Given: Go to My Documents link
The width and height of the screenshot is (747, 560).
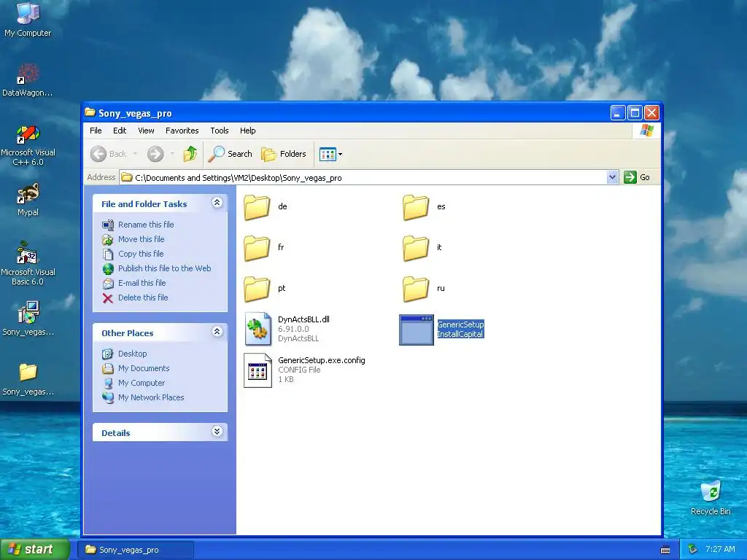Looking at the screenshot, I should click(144, 368).
